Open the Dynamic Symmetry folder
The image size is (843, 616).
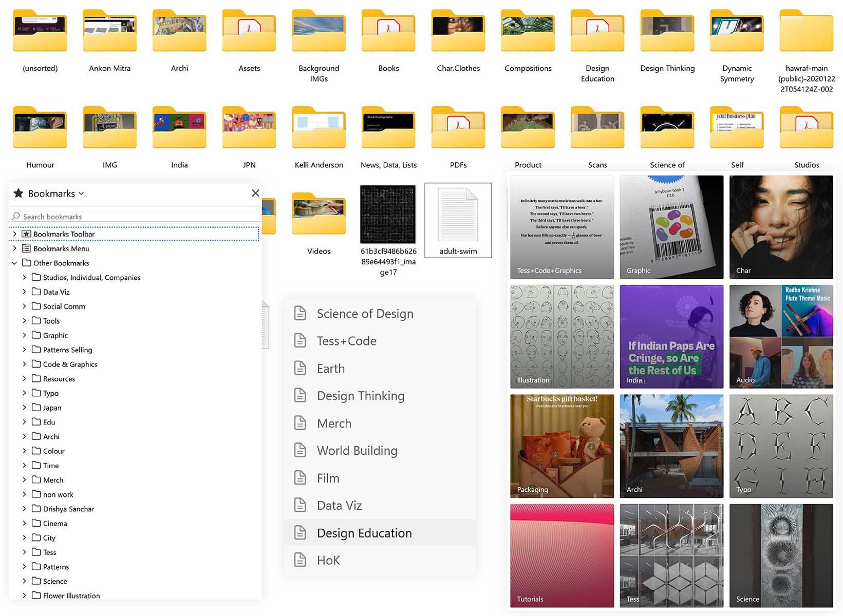click(737, 32)
